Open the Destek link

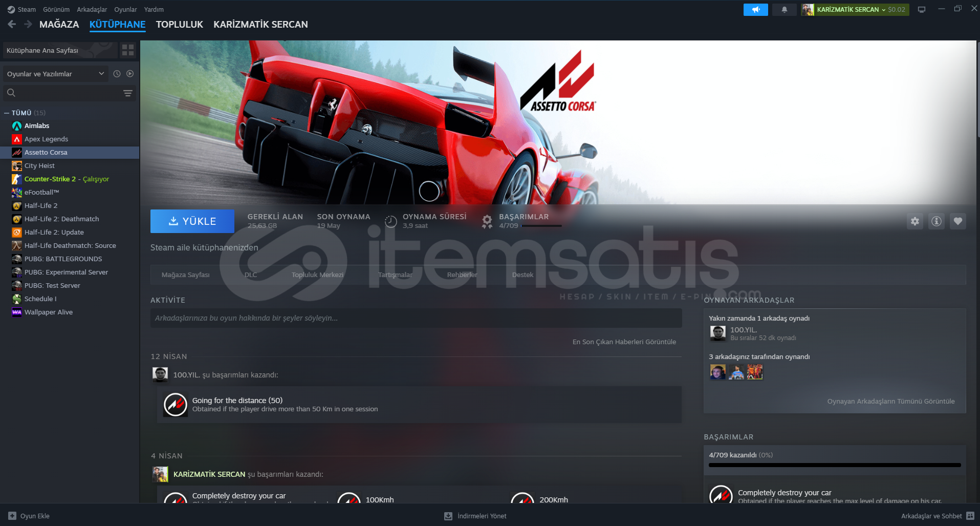tap(522, 275)
